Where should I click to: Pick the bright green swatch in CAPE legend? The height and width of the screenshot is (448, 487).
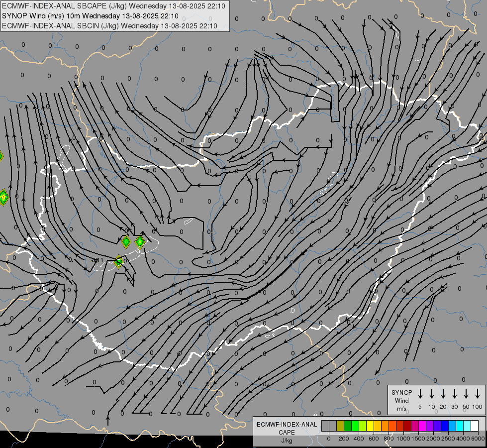[x=355, y=426]
